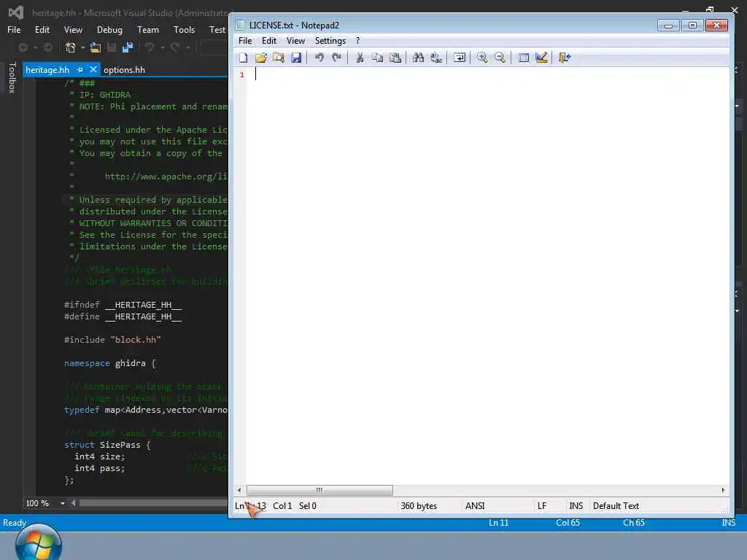The width and height of the screenshot is (747, 560).
Task: Click Visual Studio Undo icon
Action: (x=150, y=47)
